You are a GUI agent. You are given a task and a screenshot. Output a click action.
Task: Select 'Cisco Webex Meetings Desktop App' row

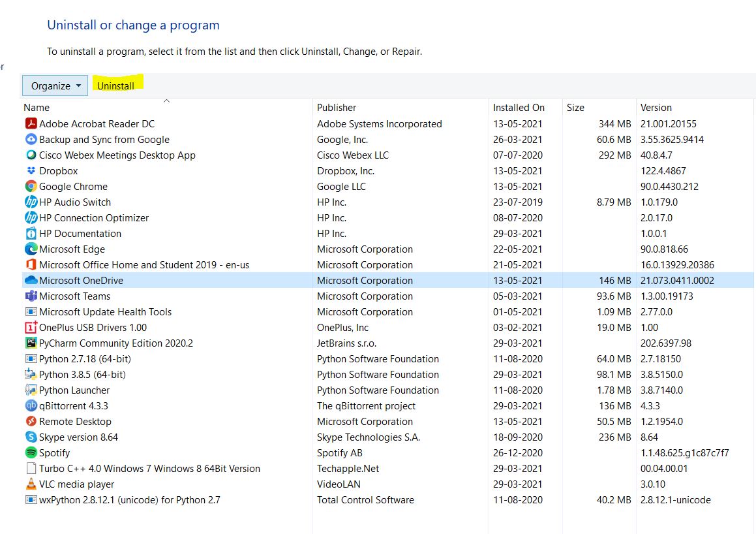click(x=388, y=155)
